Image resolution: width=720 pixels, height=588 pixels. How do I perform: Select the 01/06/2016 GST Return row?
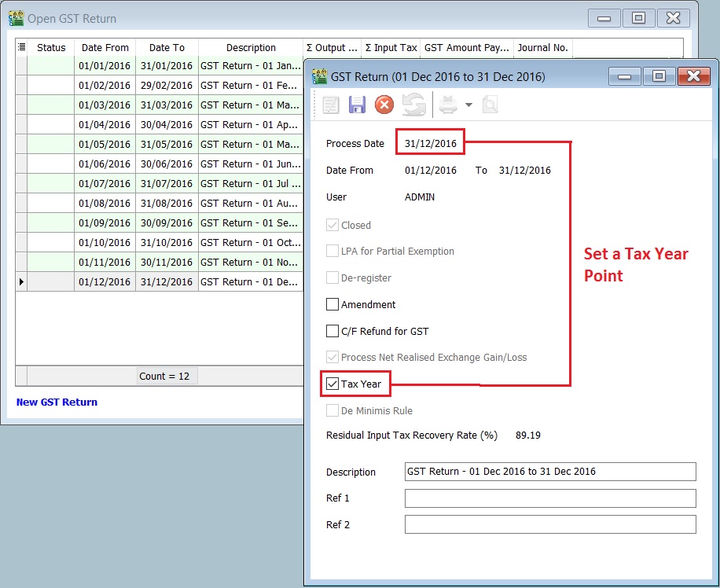pyautogui.click(x=157, y=164)
